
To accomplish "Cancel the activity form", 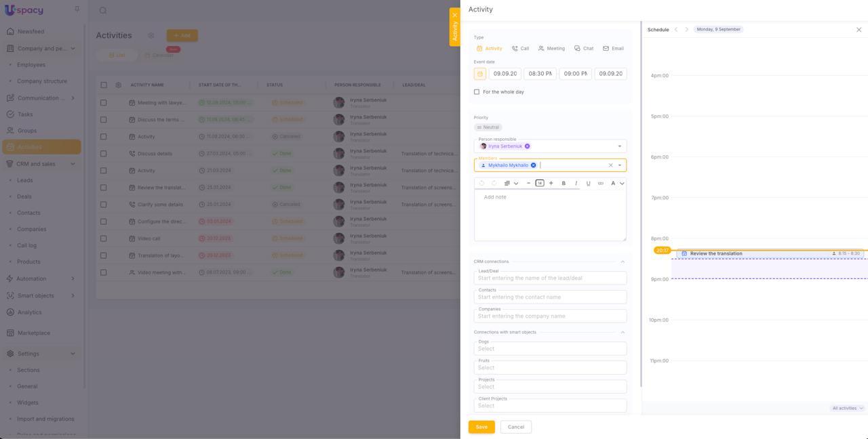I will click(x=515, y=427).
